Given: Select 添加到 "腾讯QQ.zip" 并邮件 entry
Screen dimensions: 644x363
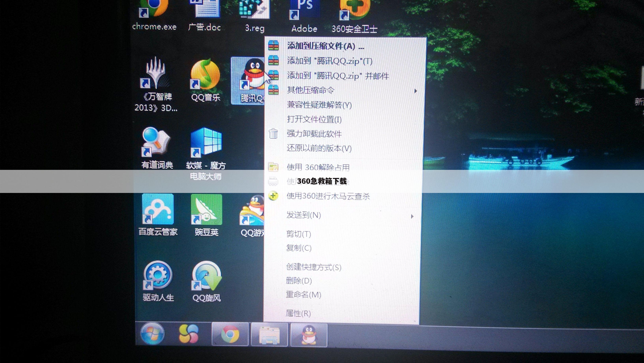Looking at the screenshot, I should point(345,76).
